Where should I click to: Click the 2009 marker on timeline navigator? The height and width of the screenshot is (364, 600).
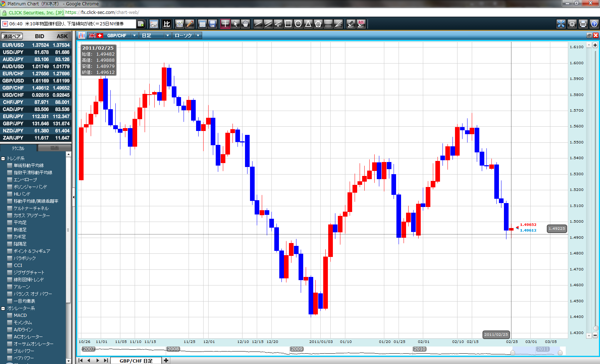tap(296, 349)
